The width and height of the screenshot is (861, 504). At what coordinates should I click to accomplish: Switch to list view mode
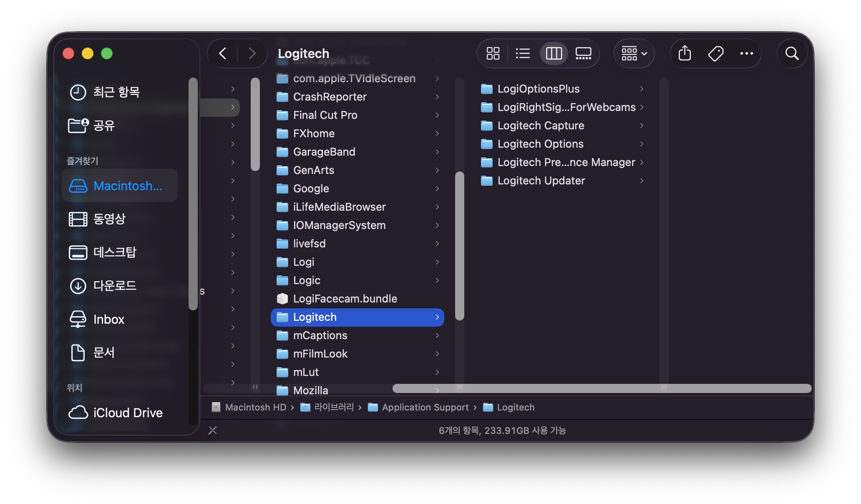(522, 53)
